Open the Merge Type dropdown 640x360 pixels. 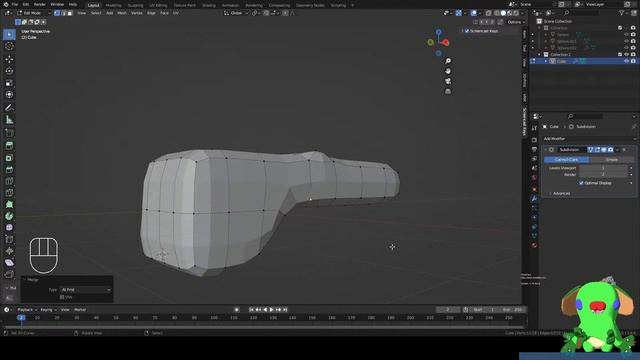(85, 290)
